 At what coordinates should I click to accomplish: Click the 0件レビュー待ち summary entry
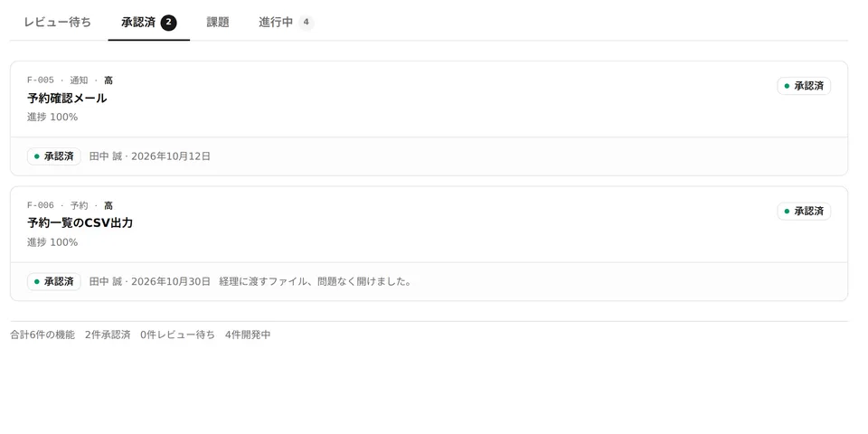[x=178, y=335]
